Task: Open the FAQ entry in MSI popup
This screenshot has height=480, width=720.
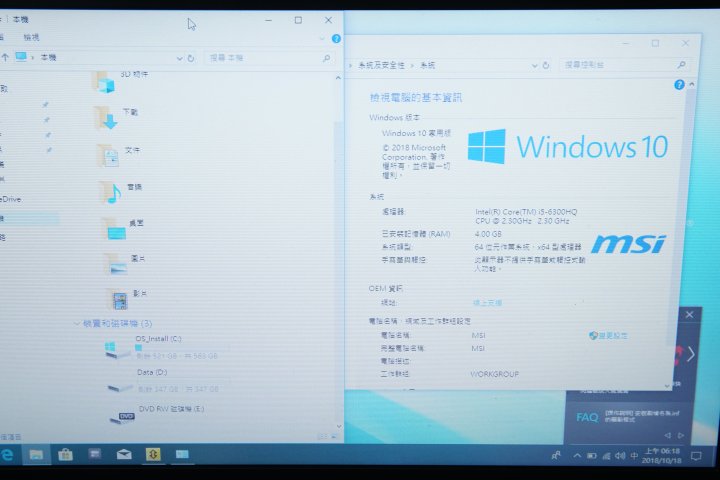Action: (x=627, y=417)
